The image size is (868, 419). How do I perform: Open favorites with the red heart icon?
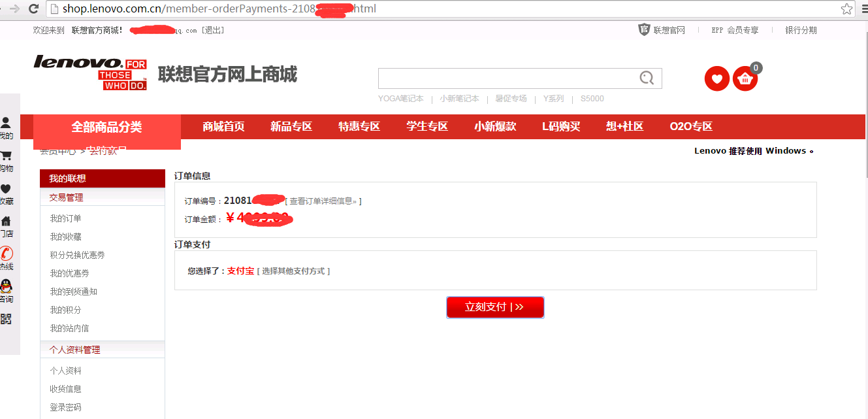(x=716, y=79)
